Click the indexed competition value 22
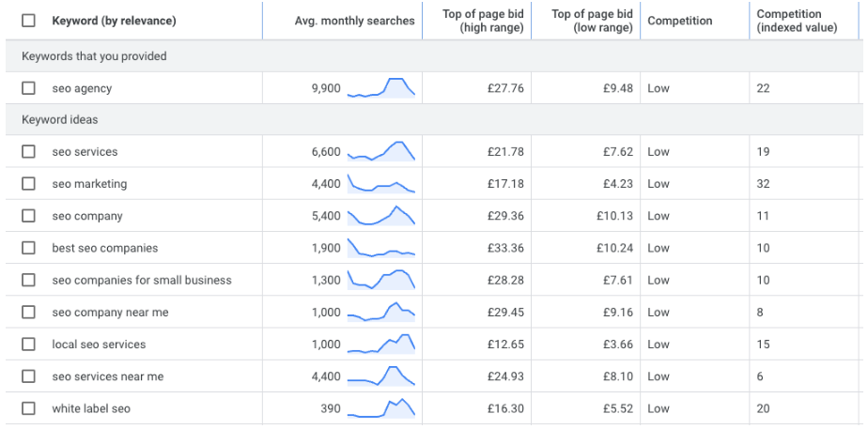This screenshot has width=868, height=429. tap(764, 88)
